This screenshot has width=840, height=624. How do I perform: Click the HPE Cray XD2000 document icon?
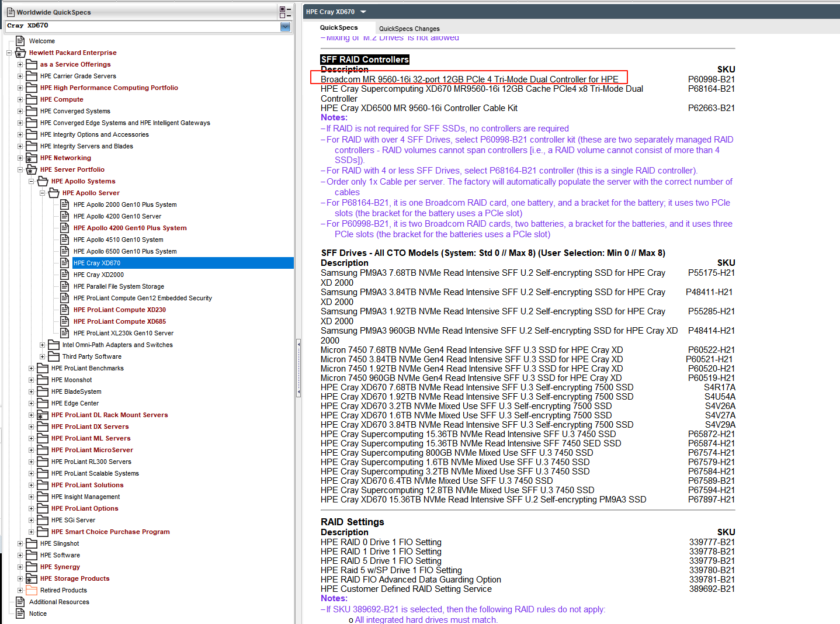tap(65, 275)
